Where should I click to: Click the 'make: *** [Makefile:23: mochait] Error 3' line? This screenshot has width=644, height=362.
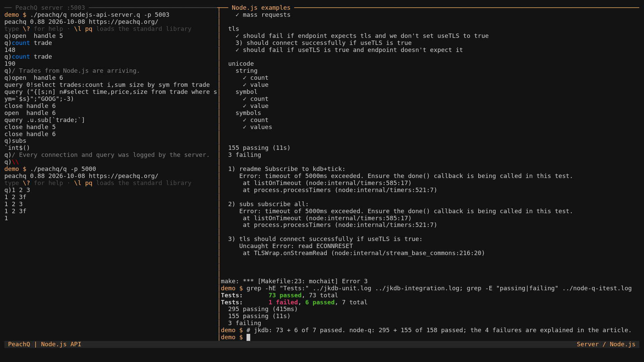294,281
